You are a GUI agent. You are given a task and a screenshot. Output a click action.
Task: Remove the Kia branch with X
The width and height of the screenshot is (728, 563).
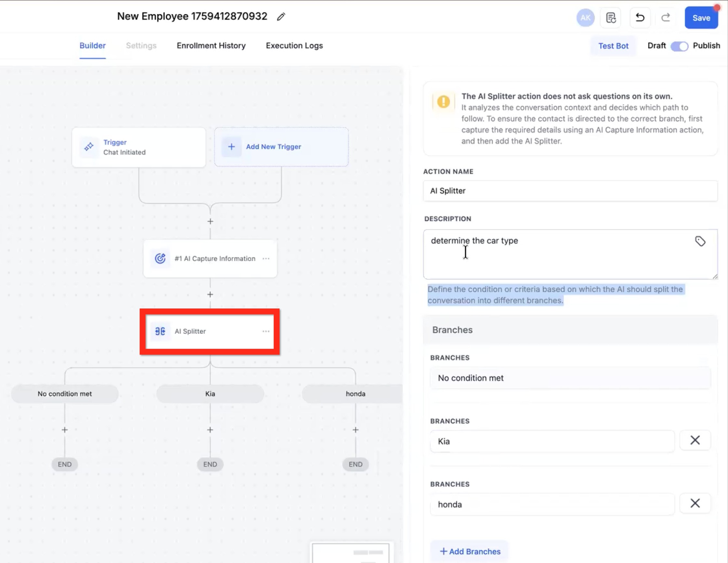(695, 440)
